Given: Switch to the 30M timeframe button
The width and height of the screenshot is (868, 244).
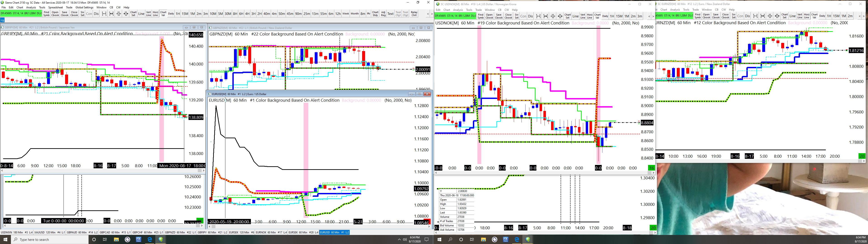Looking at the screenshot, I should point(228,14).
